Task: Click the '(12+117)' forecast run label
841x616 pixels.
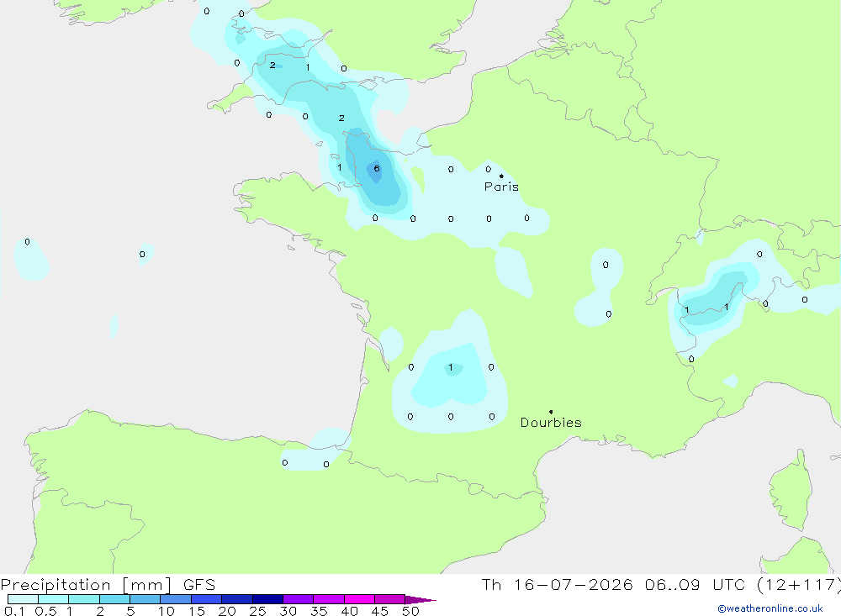Action: (798, 585)
